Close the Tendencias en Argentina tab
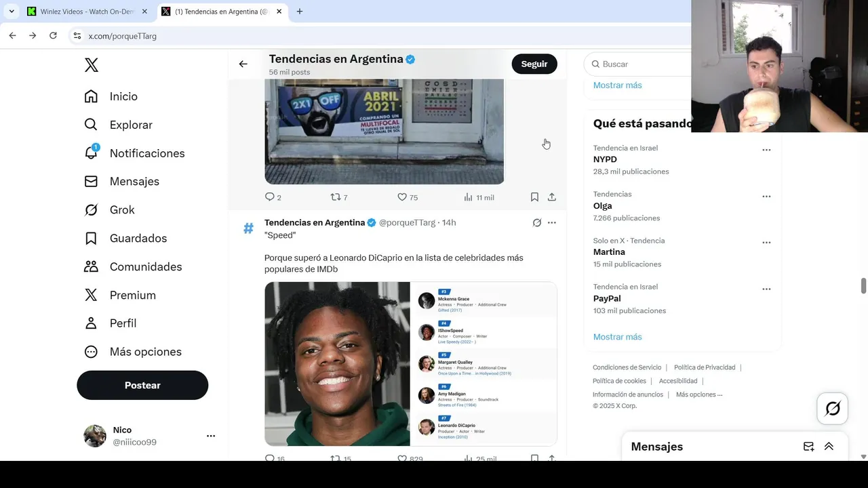This screenshot has height=488, width=868. [x=279, y=12]
